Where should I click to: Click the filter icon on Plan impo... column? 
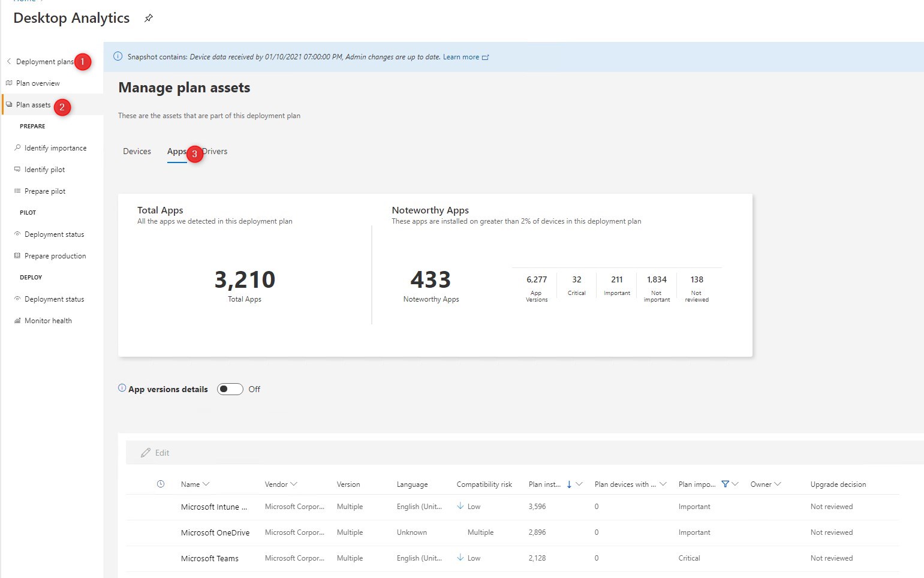point(725,484)
